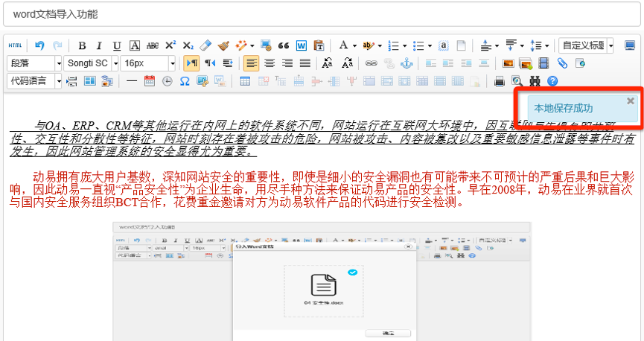Click the format painter brush icon
Viewport: 644px width, 341px height.
click(x=223, y=45)
